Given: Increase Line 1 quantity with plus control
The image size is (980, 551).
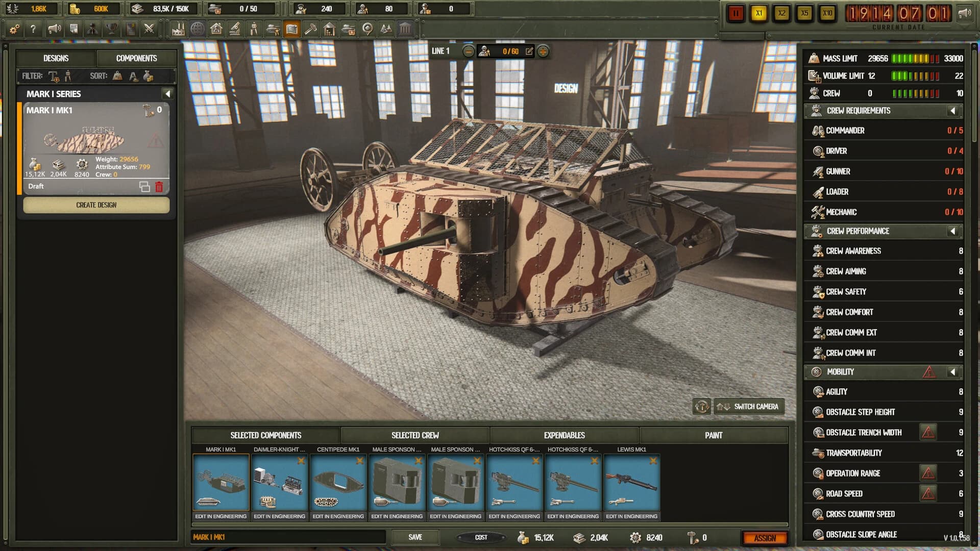Looking at the screenshot, I should pyautogui.click(x=543, y=51).
